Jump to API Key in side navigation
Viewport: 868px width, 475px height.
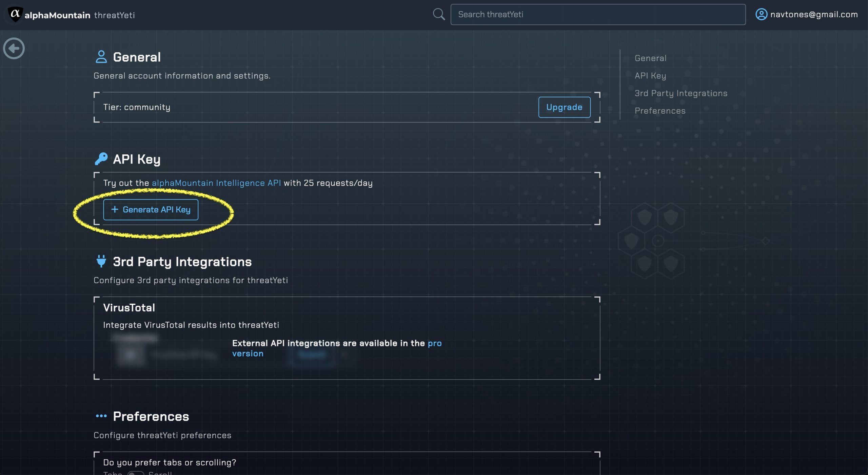(650, 76)
